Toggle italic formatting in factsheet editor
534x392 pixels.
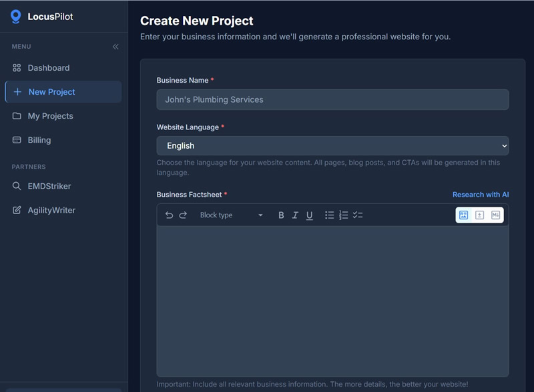(295, 215)
